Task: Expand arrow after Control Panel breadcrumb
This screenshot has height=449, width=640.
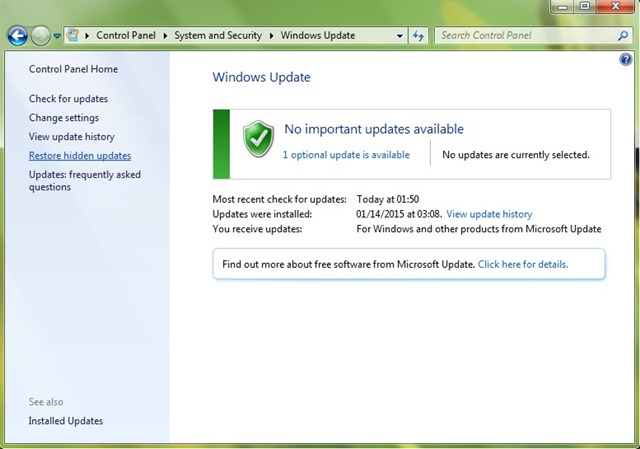Action: 165,36
